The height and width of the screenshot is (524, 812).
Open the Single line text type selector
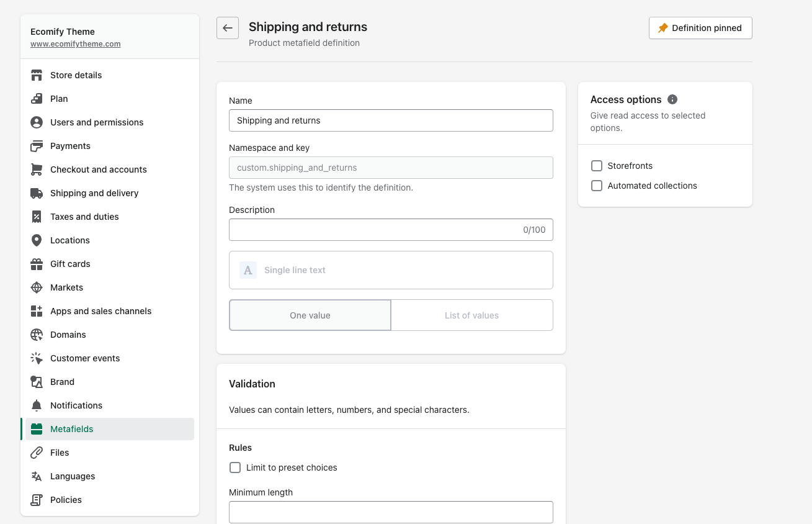(391, 270)
